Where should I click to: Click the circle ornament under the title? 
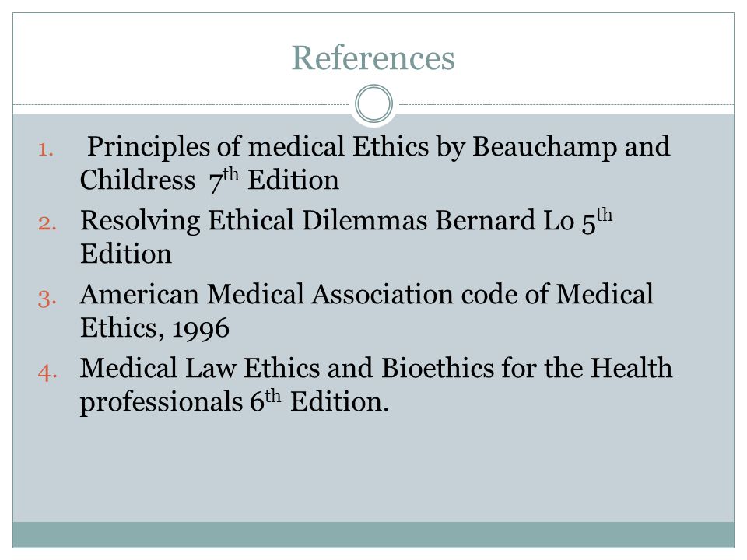pyautogui.click(x=374, y=103)
